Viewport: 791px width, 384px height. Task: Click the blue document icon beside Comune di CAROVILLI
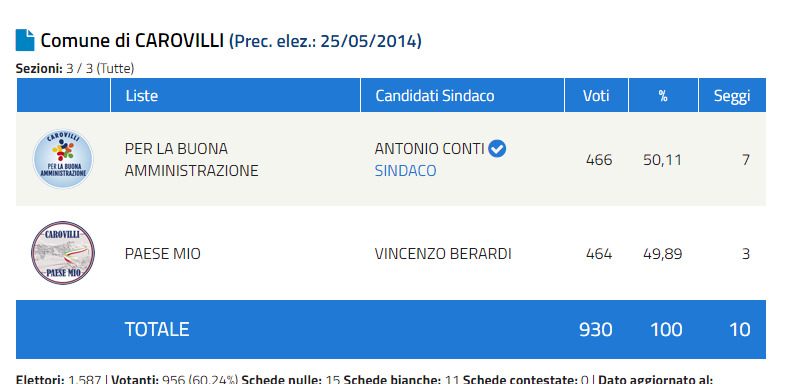[x=25, y=40]
